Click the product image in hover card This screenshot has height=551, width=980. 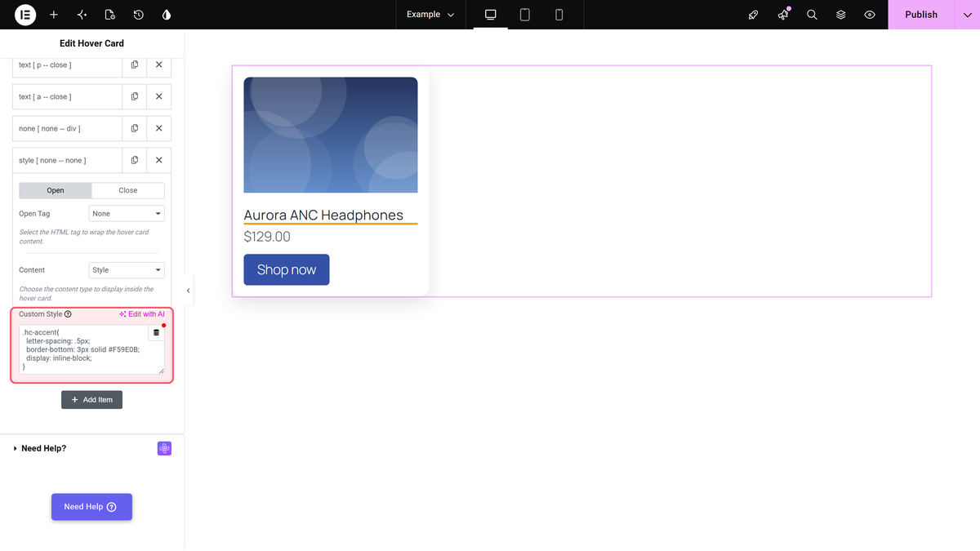point(331,135)
